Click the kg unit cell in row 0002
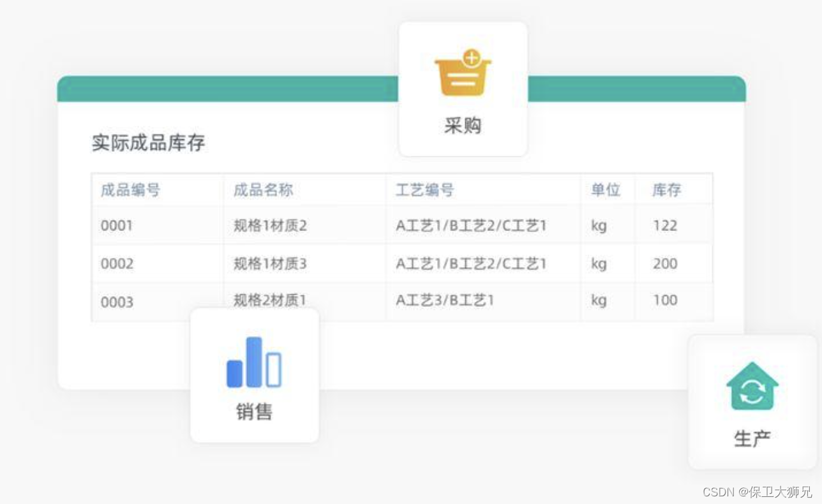 (x=599, y=264)
